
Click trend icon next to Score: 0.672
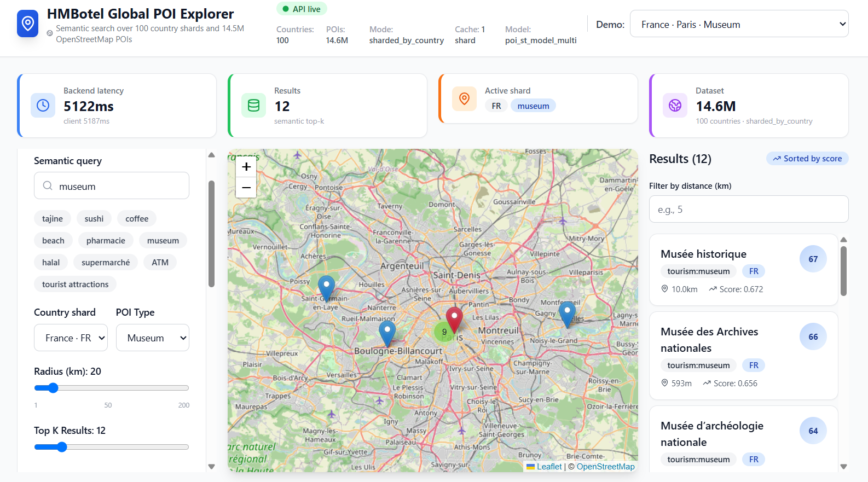713,289
